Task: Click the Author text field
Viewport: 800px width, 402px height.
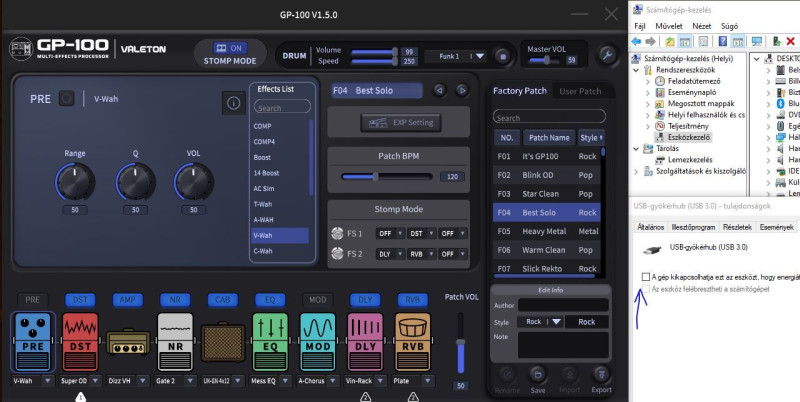Action: point(563,305)
